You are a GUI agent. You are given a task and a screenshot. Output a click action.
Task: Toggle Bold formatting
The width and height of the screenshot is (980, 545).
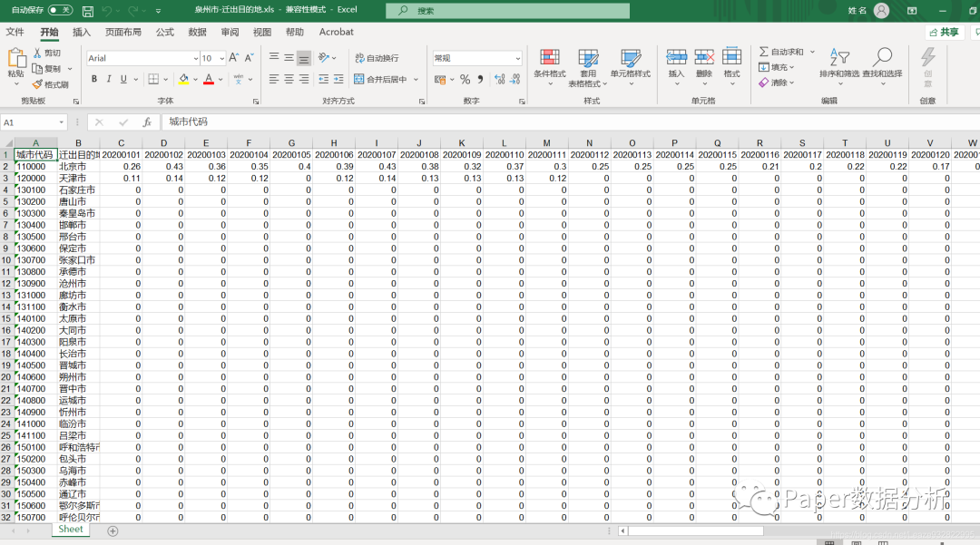point(94,79)
